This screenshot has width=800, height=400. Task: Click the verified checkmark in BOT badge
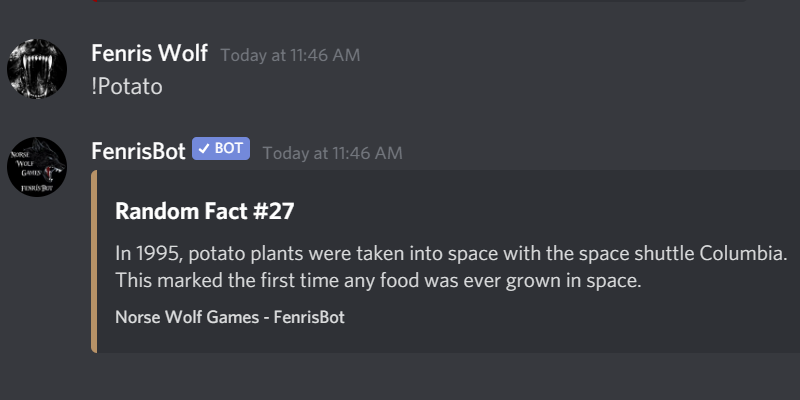point(204,149)
